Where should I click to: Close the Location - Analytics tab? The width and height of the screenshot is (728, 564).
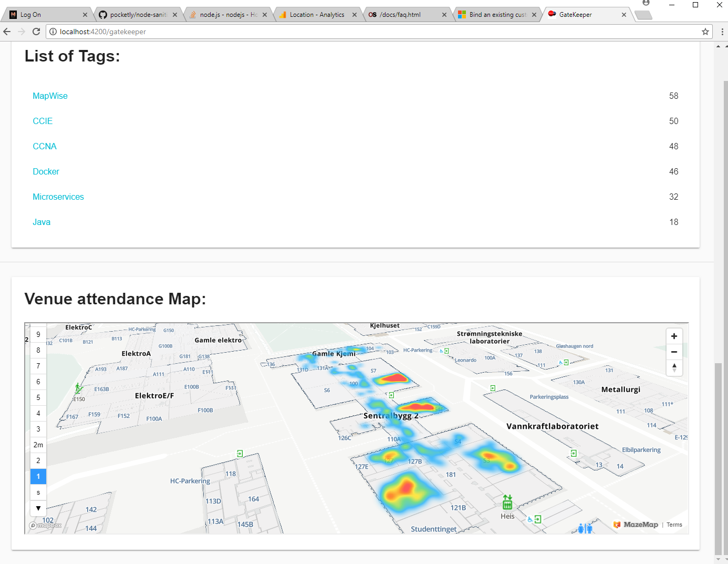click(x=355, y=15)
